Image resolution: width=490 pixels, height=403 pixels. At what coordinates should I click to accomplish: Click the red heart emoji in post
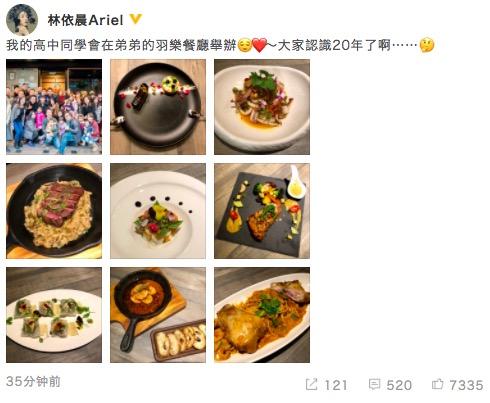point(260,45)
